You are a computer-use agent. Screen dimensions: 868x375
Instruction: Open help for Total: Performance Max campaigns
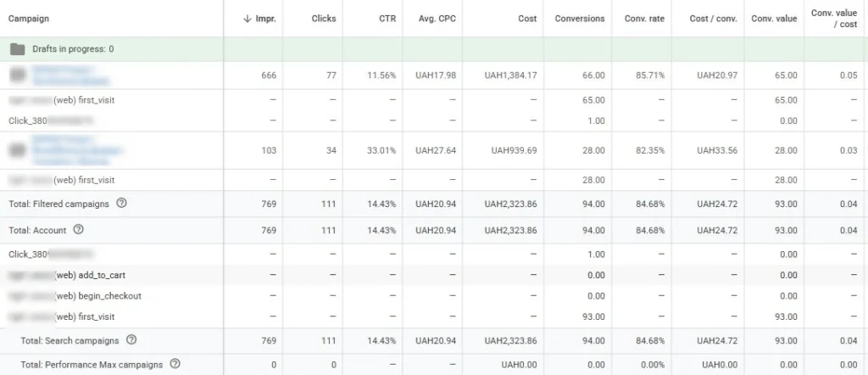[175, 364]
